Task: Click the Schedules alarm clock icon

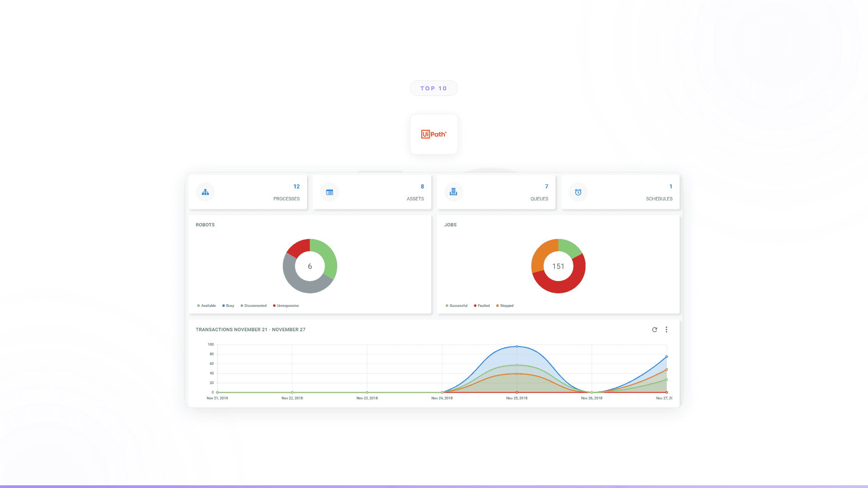Action: pos(578,192)
